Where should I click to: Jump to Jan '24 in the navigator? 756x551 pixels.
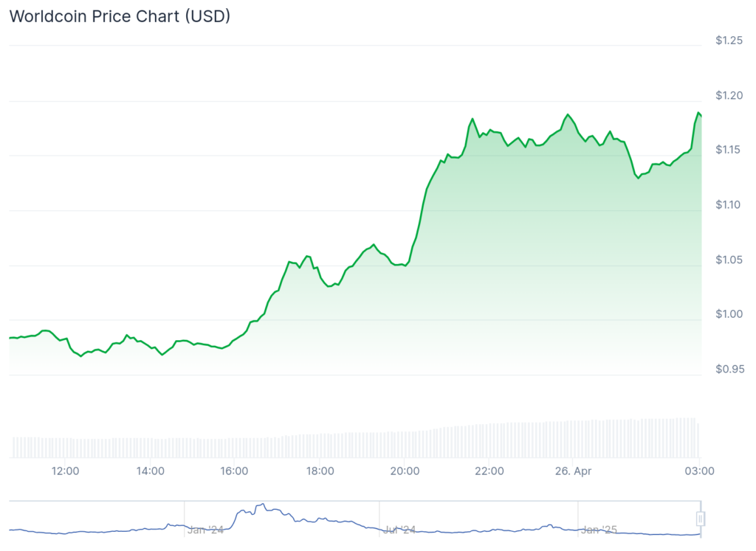tap(205, 530)
